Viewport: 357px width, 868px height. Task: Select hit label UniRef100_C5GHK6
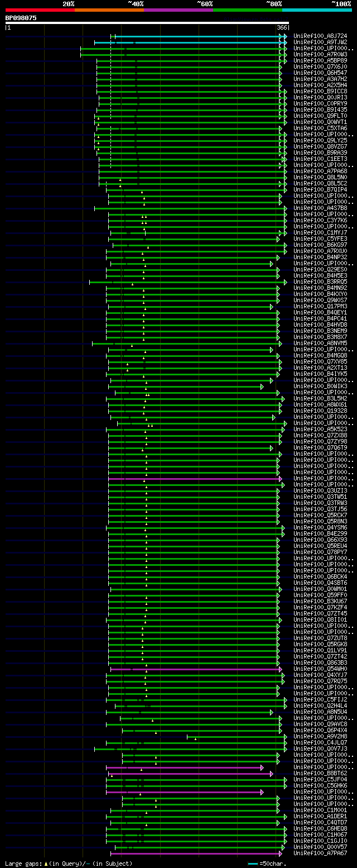(x=320, y=786)
